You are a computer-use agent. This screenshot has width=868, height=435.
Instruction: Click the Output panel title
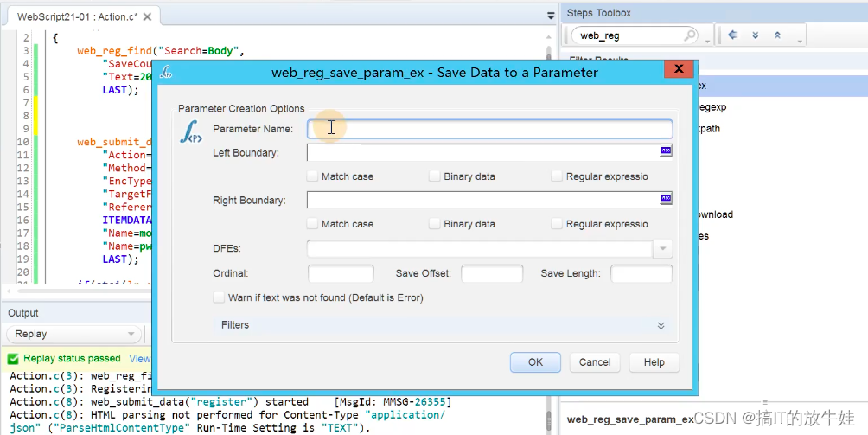coord(23,313)
